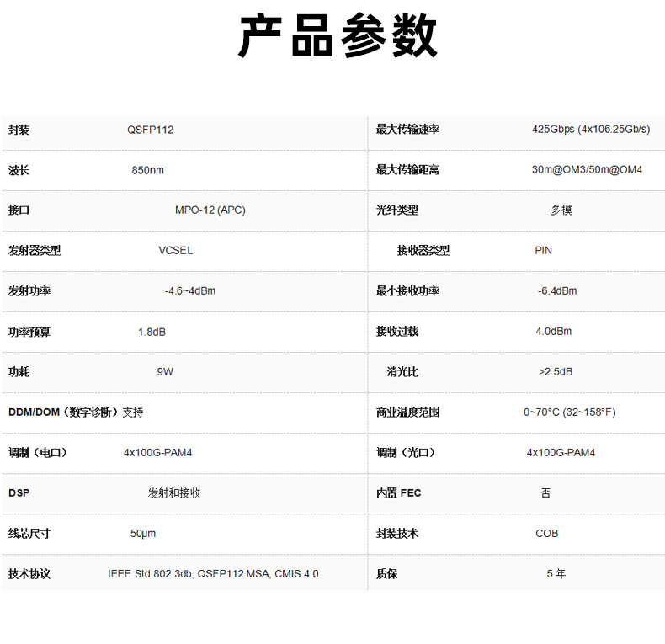
Task: Click the DDM/DOM（数字诊断）label
Action: tap(64, 412)
